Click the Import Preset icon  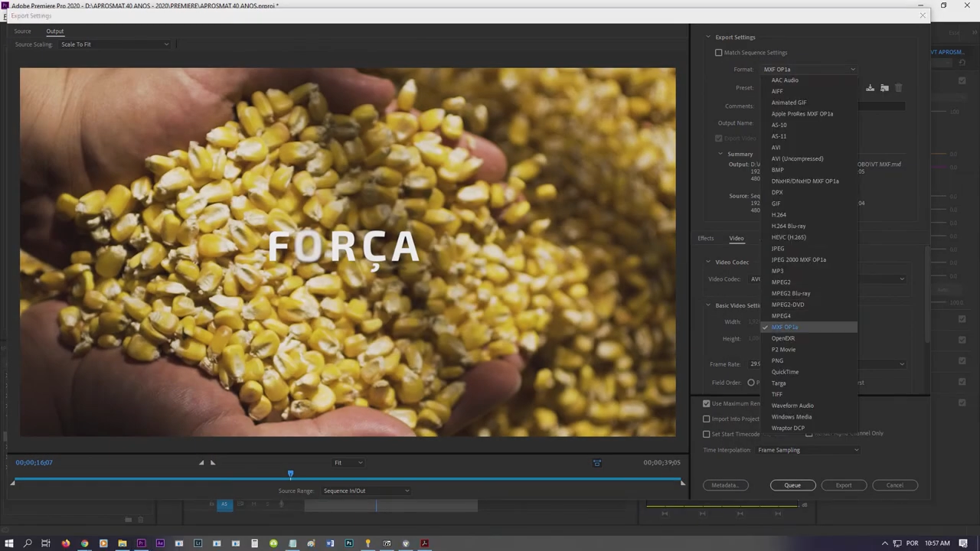884,88
